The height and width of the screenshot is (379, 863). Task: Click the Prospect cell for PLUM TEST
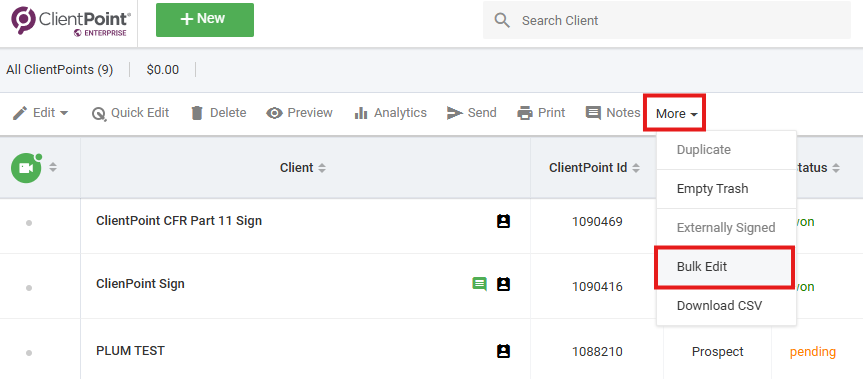click(x=718, y=351)
